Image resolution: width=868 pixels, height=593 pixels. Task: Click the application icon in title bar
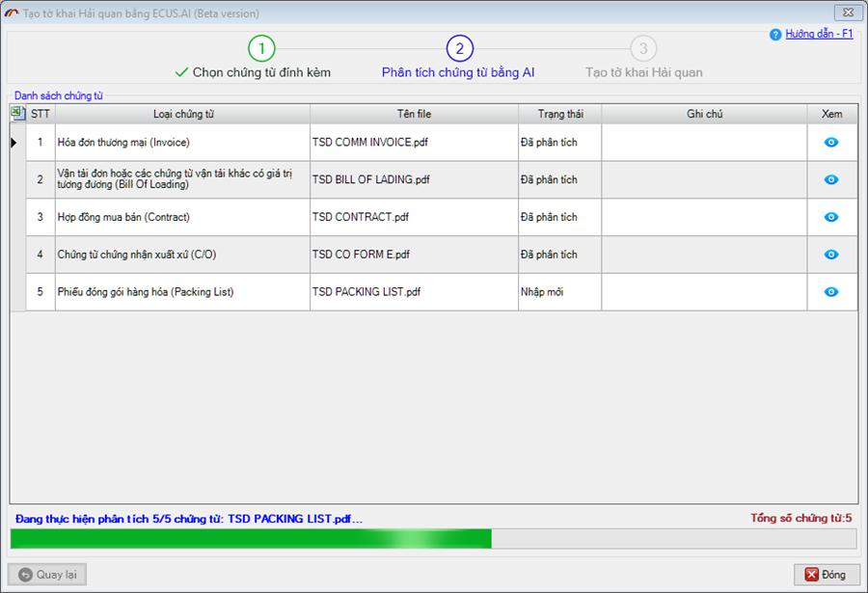(x=12, y=14)
